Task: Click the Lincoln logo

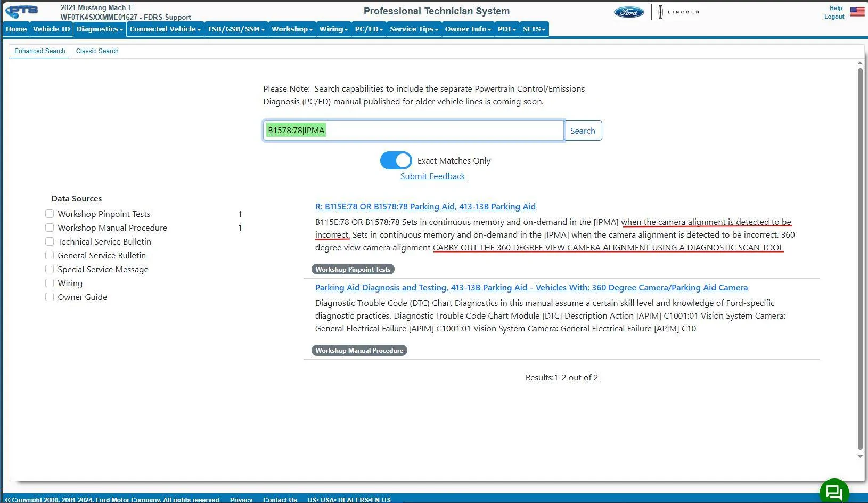Action: point(678,12)
